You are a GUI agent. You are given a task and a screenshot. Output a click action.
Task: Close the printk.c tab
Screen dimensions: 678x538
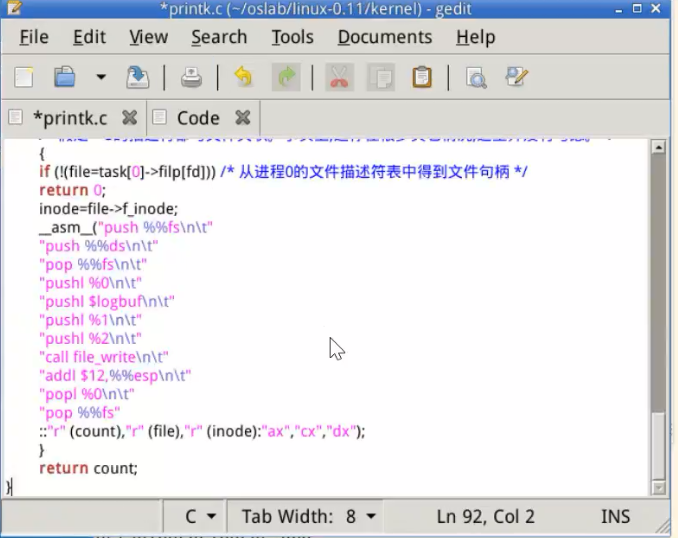(129, 118)
